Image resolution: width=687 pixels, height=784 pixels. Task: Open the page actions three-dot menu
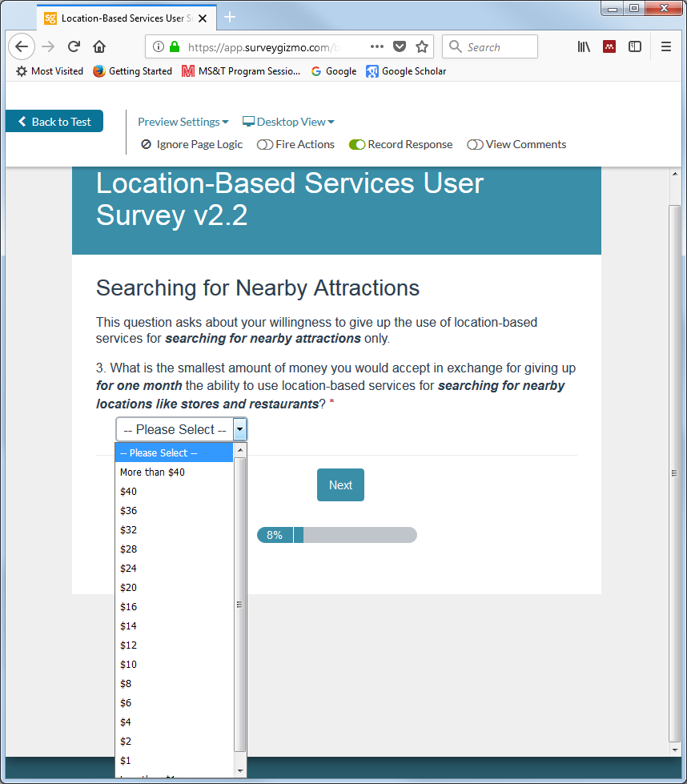377,46
